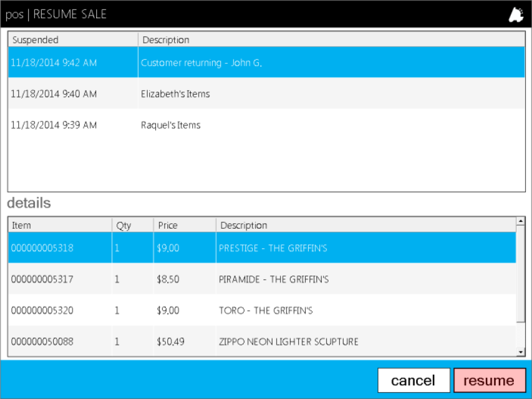Screen dimensions: 532x399
Task: Click PRESTIGE - THE GRIFFIN'S description
Action: coord(273,248)
